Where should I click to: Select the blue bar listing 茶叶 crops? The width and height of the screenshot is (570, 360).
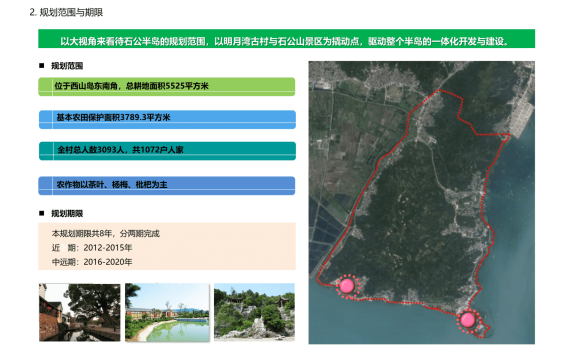click(167, 186)
